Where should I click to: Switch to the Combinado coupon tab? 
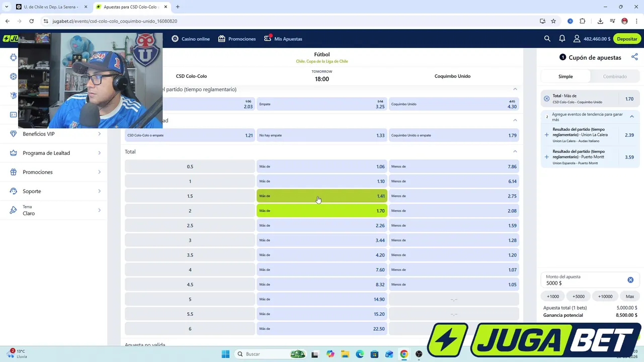(x=615, y=76)
